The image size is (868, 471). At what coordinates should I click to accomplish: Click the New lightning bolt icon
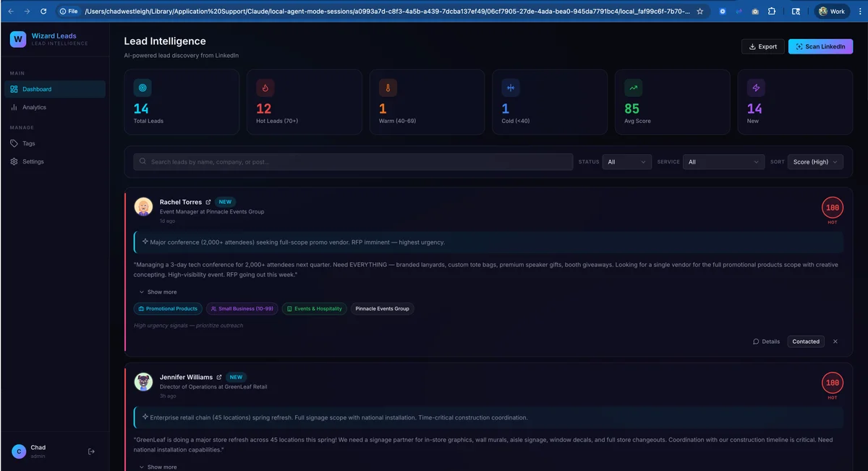click(x=756, y=88)
